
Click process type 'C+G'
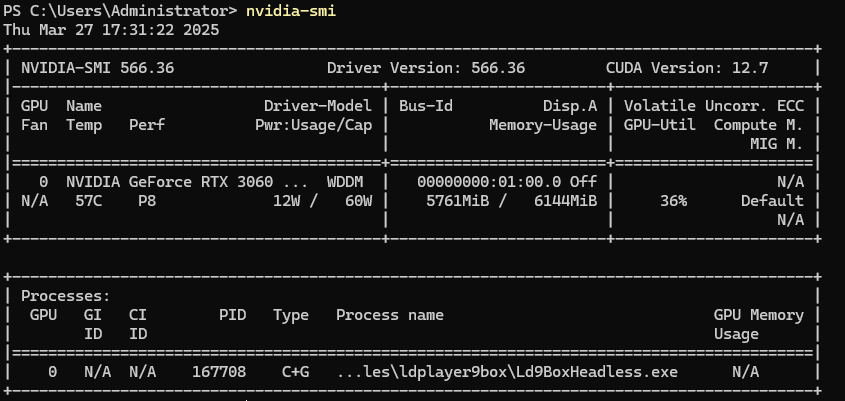pyautogui.click(x=295, y=372)
